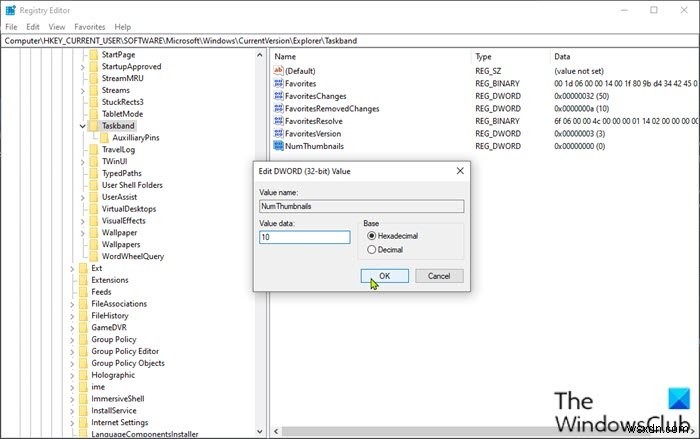Select the Extensions key
The image size is (700, 439).
[x=110, y=280]
